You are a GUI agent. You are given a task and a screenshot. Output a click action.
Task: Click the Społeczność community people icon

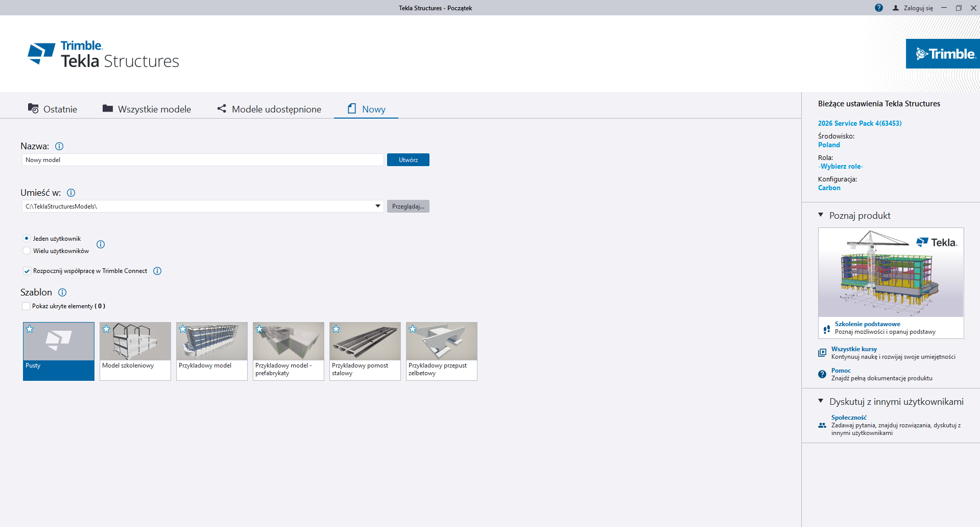click(822, 425)
